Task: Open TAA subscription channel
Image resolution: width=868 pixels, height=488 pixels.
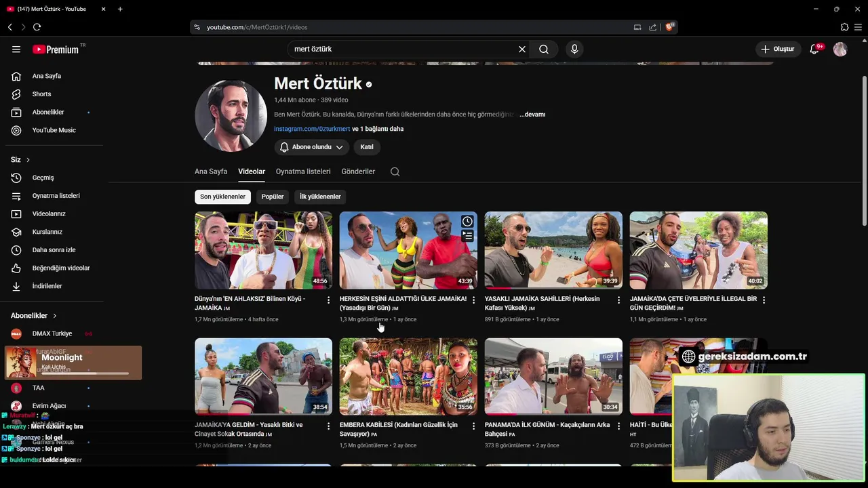Action: pos(54,388)
